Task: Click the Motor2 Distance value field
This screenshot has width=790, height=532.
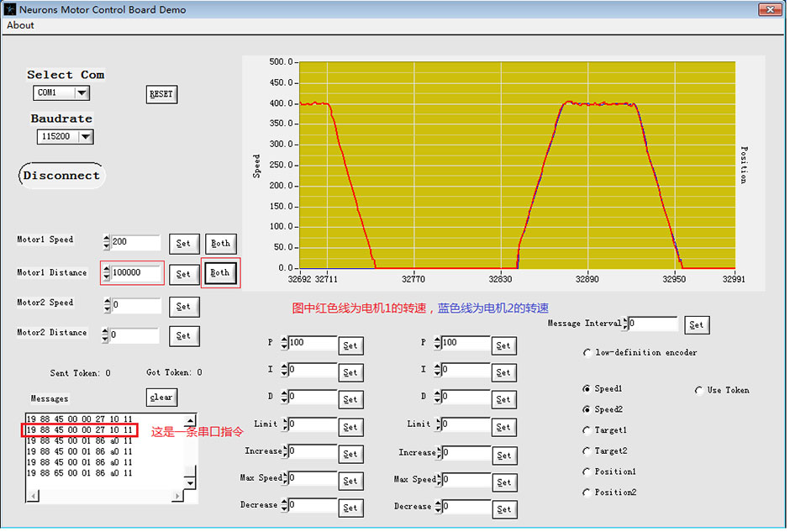Action: (x=134, y=335)
